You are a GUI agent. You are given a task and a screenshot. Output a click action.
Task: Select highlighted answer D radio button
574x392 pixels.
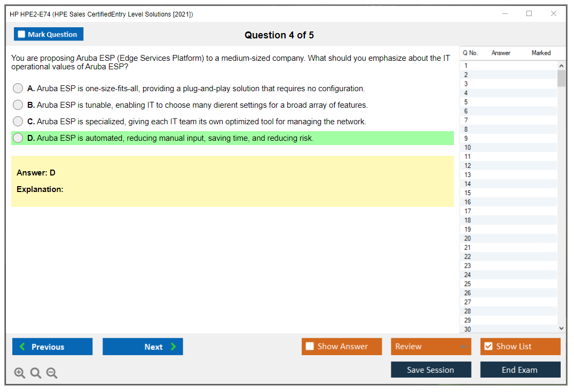18,138
